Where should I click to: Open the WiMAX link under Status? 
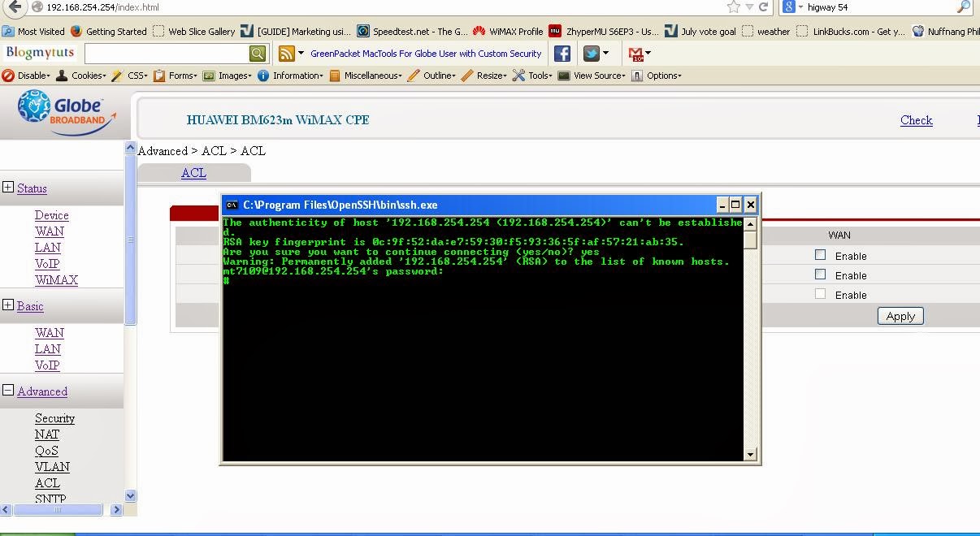coord(56,280)
